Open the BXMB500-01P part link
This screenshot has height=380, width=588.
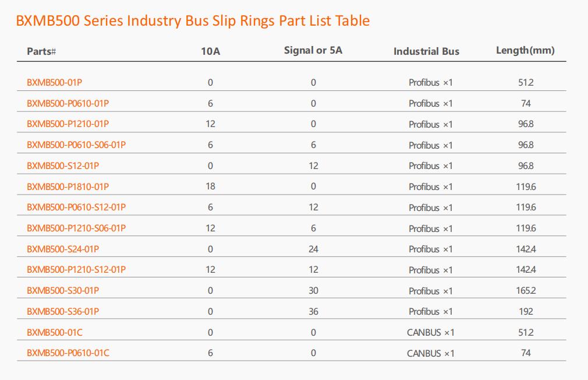click(54, 82)
